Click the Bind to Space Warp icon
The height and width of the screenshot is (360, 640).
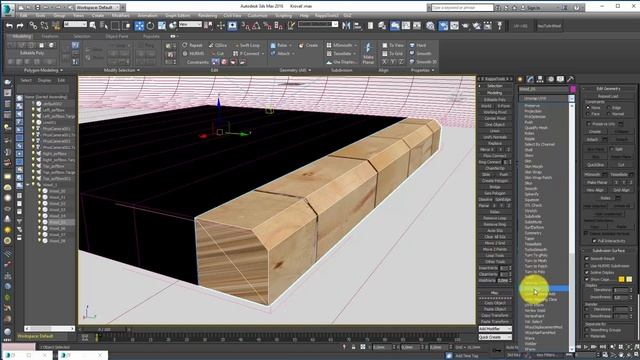click(x=56, y=26)
